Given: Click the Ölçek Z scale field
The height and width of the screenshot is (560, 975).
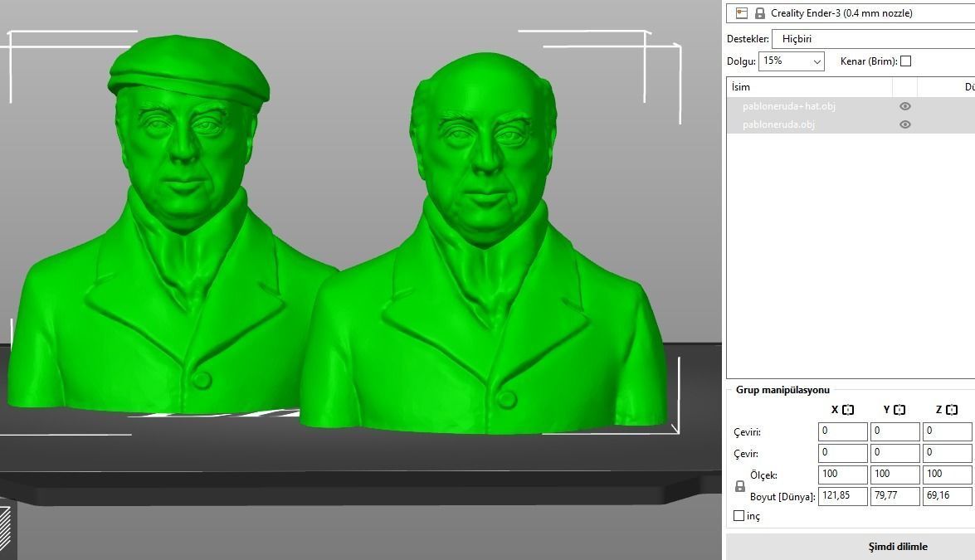Looking at the screenshot, I should pos(947,475).
